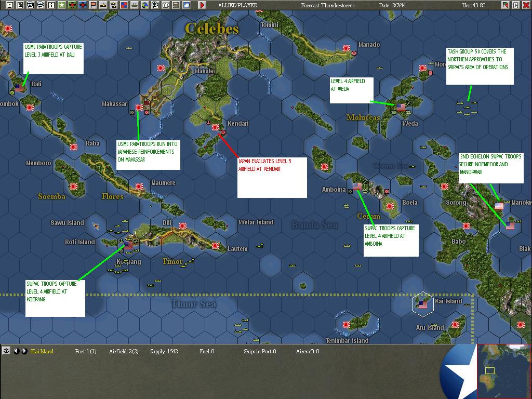Viewport: 532px width, 399px height.
Task: Select the Japanese flag near Raba
Action: tap(74, 147)
